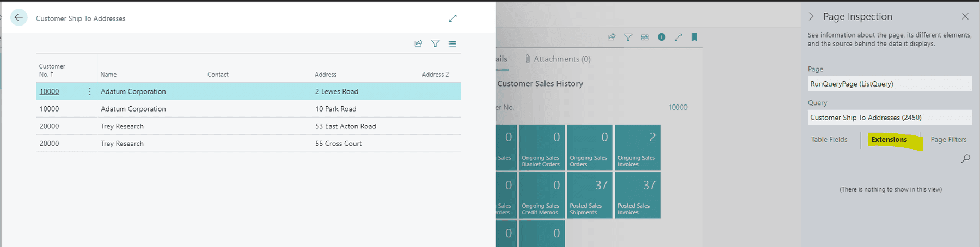The image size is (980, 247).
Task: Select the 53 East Acton Road cell
Action: 346,126
